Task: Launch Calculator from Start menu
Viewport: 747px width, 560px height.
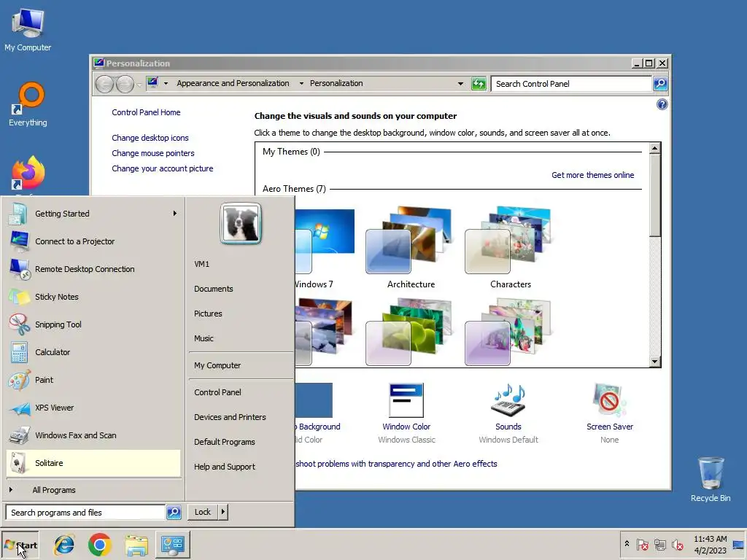Action: [x=93, y=352]
